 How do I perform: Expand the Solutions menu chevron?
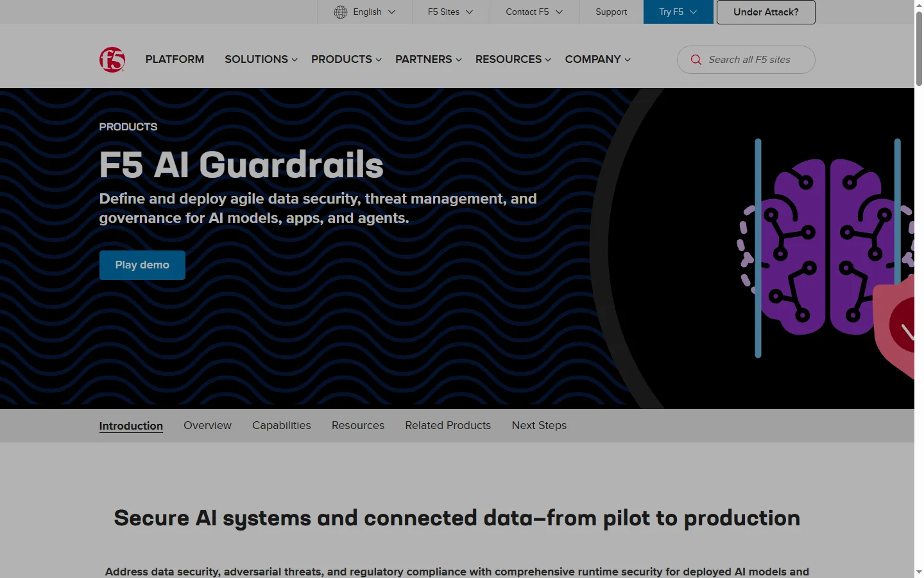click(295, 60)
